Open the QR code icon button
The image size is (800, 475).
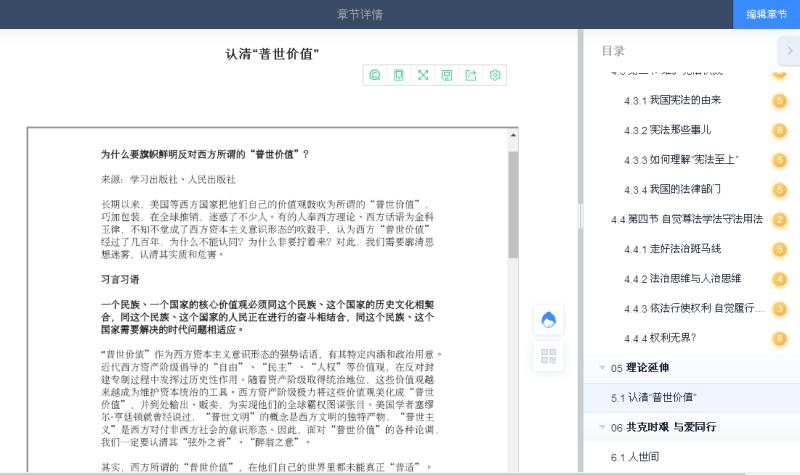pyautogui.click(x=548, y=355)
